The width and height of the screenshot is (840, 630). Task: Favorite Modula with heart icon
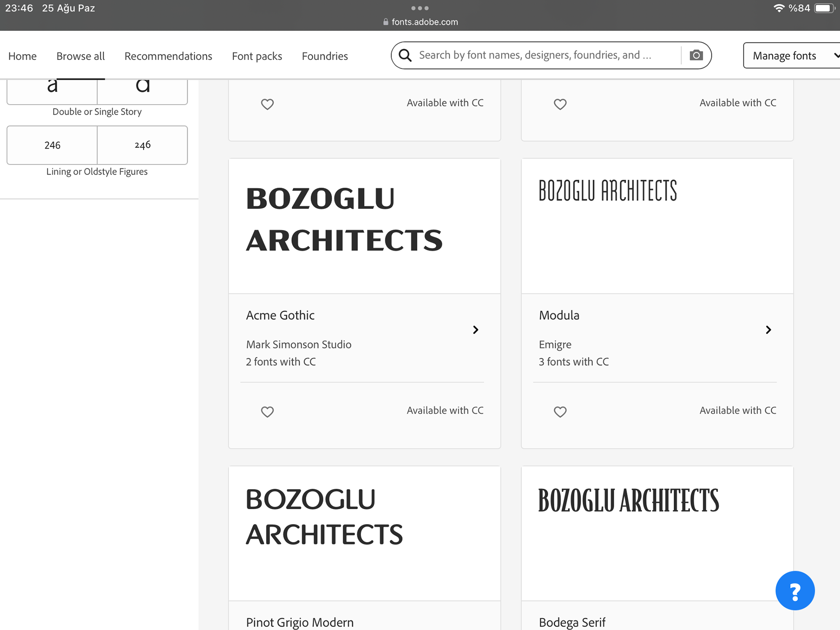coord(560,412)
